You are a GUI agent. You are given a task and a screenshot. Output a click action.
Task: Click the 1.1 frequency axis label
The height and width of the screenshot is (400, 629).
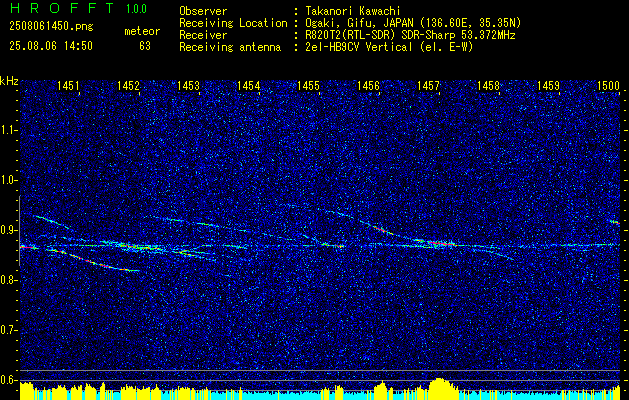click(7, 130)
